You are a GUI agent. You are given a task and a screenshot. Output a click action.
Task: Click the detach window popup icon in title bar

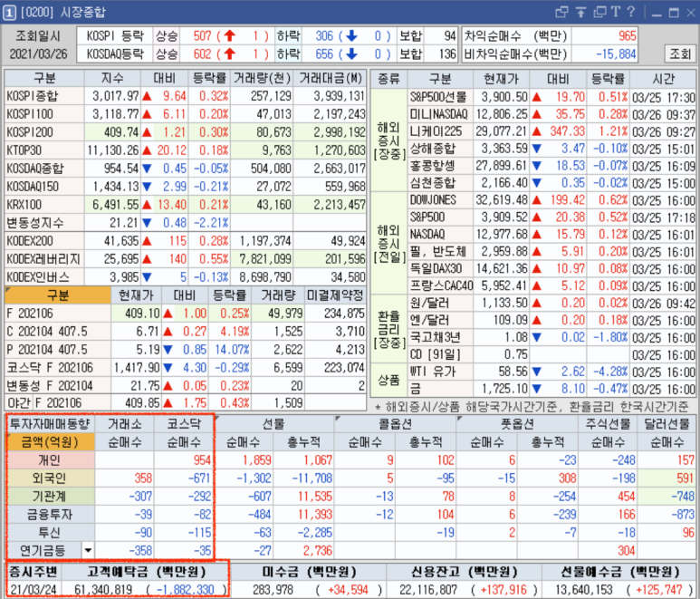(x=561, y=12)
